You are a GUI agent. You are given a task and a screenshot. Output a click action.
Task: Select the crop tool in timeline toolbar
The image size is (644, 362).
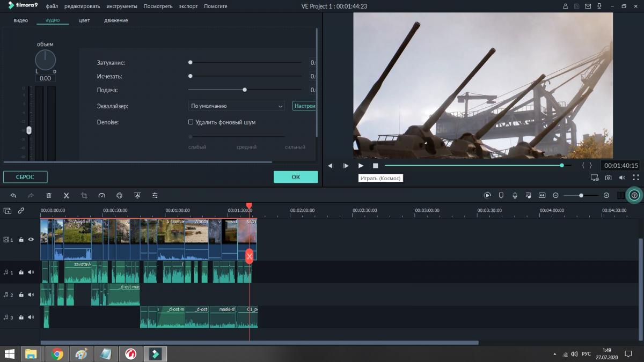[x=84, y=196]
